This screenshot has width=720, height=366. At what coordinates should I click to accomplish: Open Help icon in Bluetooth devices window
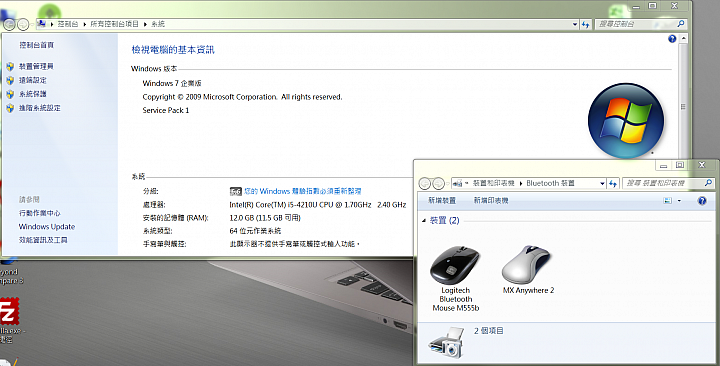pos(702,201)
